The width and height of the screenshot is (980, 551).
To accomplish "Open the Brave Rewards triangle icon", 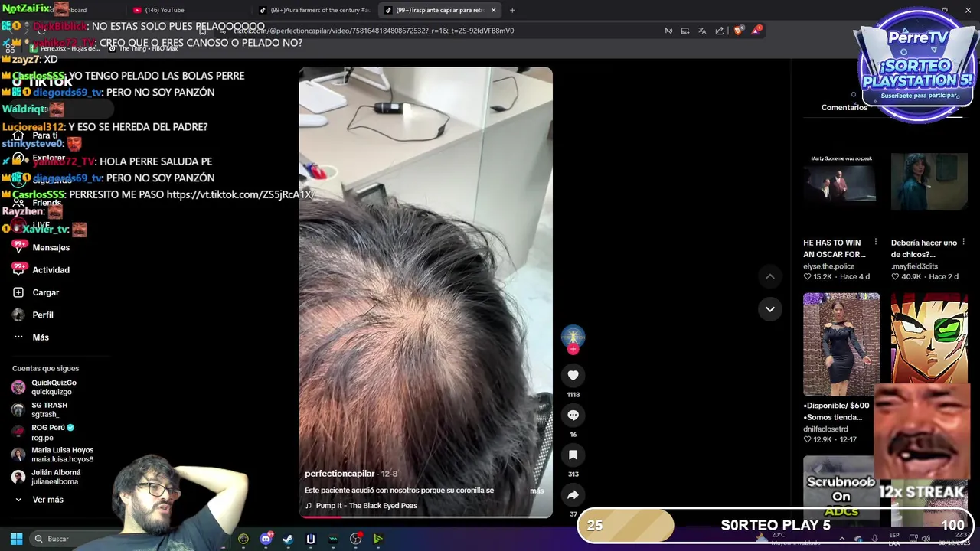I will click(756, 30).
